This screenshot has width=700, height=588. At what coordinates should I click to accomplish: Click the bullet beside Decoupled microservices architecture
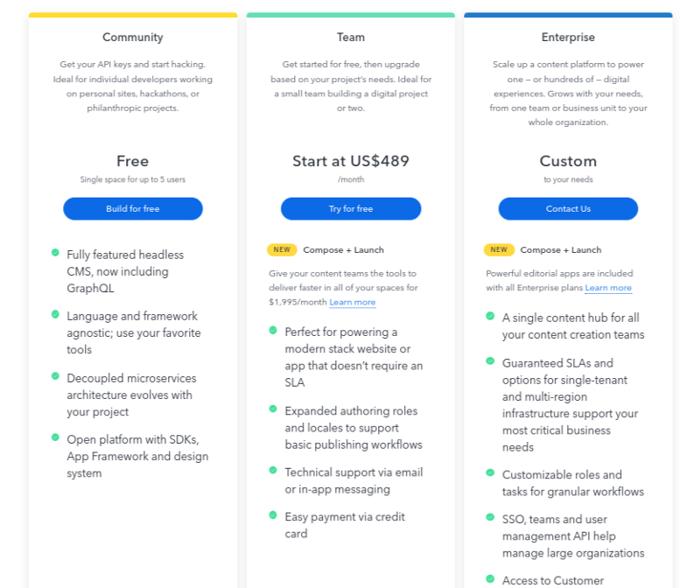[54, 374]
